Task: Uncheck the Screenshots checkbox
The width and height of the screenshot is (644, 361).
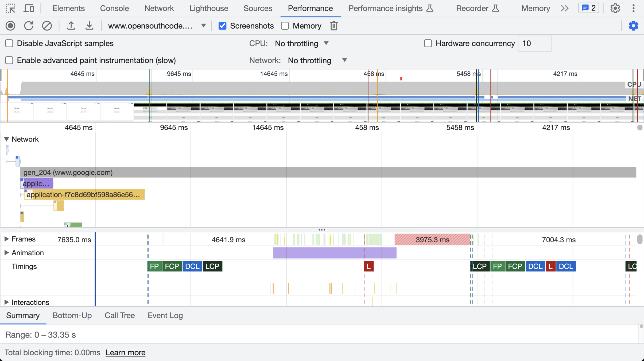Action: pyautogui.click(x=222, y=26)
